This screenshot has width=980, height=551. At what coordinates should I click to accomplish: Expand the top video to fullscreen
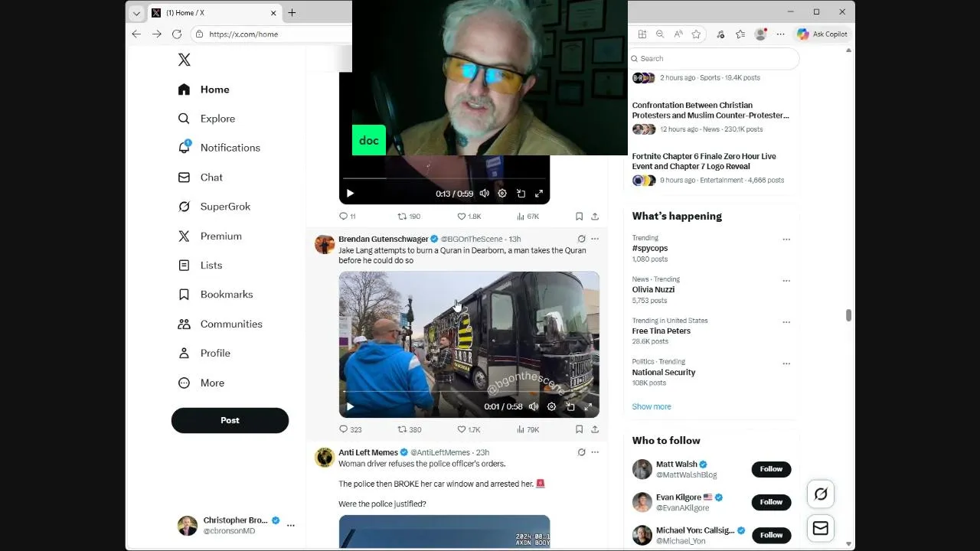539,194
